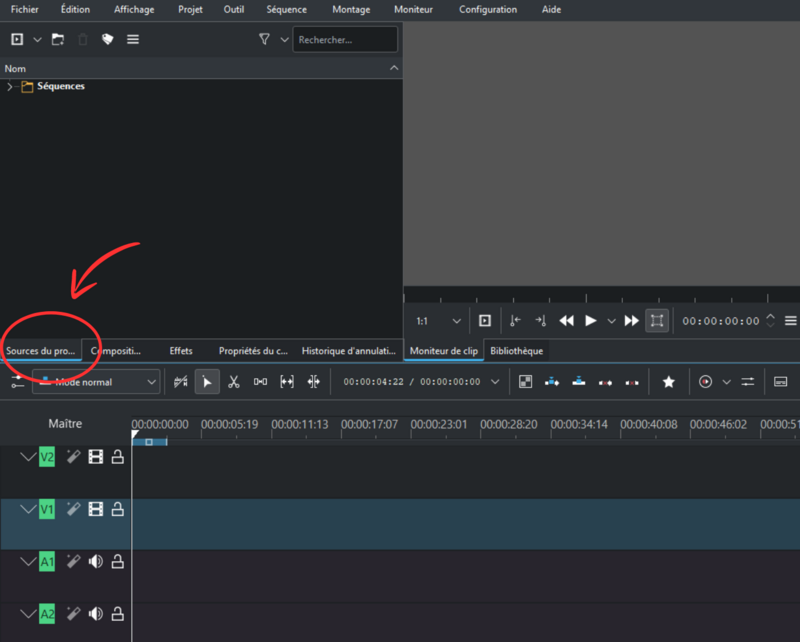The image size is (800, 642).
Task: Select the ripple tool icon
Action: tap(313, 382)
